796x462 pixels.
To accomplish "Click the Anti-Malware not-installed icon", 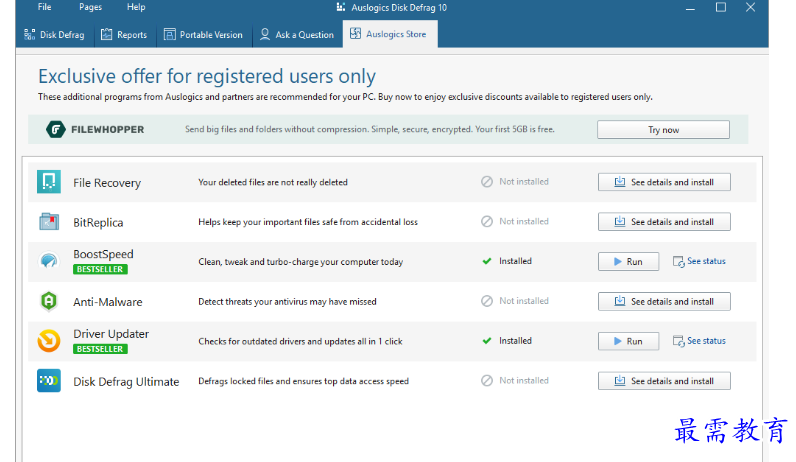I will click(487, 301).
